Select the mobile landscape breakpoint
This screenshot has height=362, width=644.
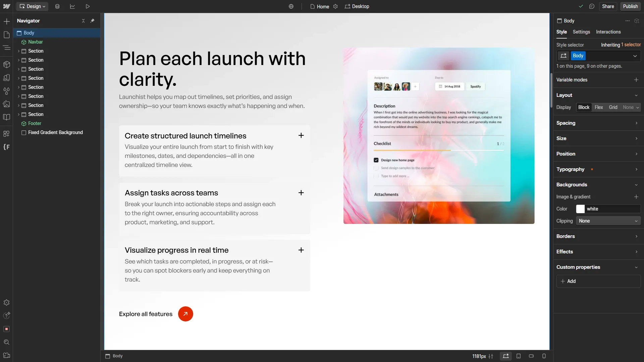point(531,356)
